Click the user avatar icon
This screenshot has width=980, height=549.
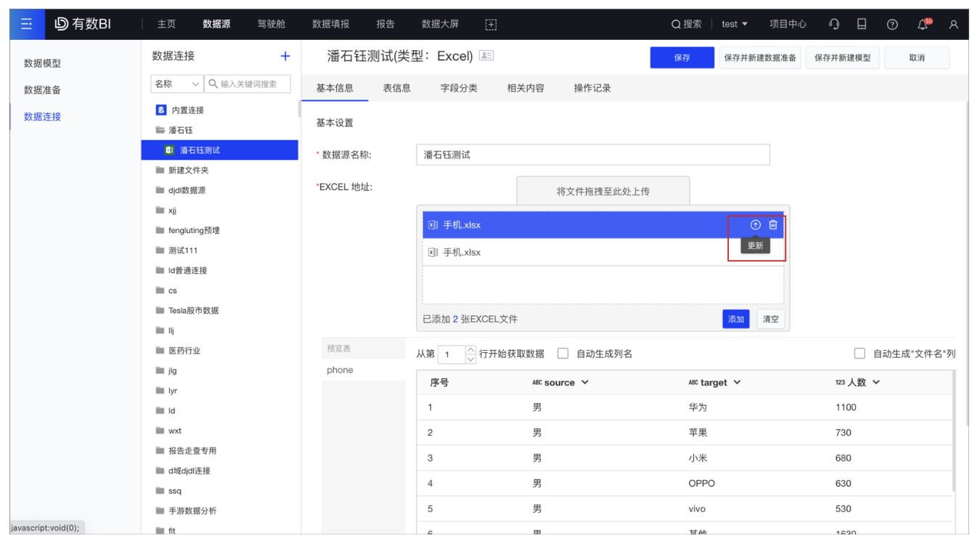click(x=954, y=23)
